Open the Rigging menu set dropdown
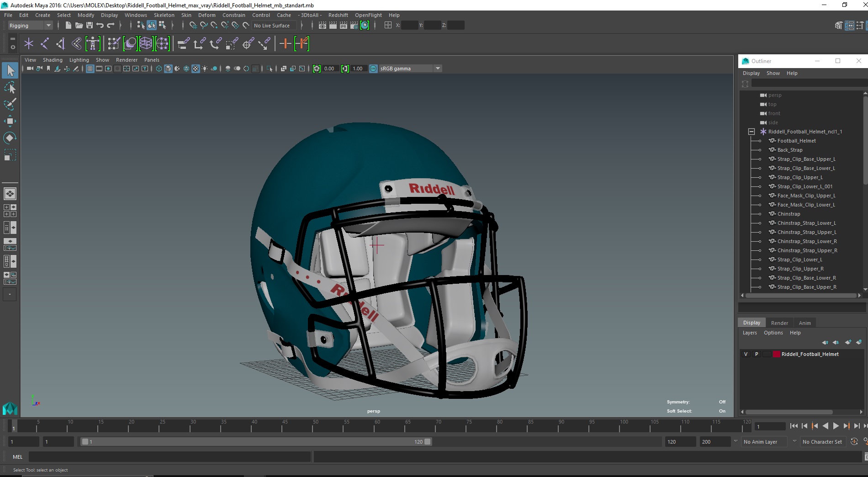Viewport: 868px width, 477px height. pos(30,26)
